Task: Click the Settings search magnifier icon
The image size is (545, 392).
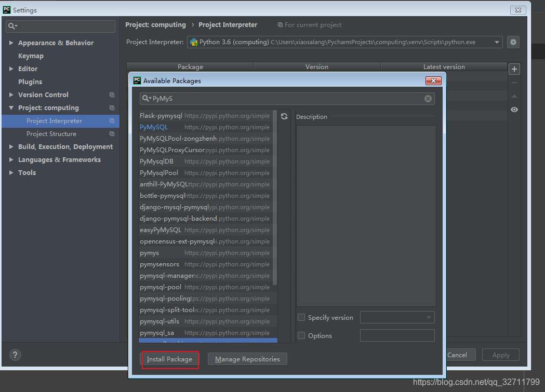Action: point(12,26)
